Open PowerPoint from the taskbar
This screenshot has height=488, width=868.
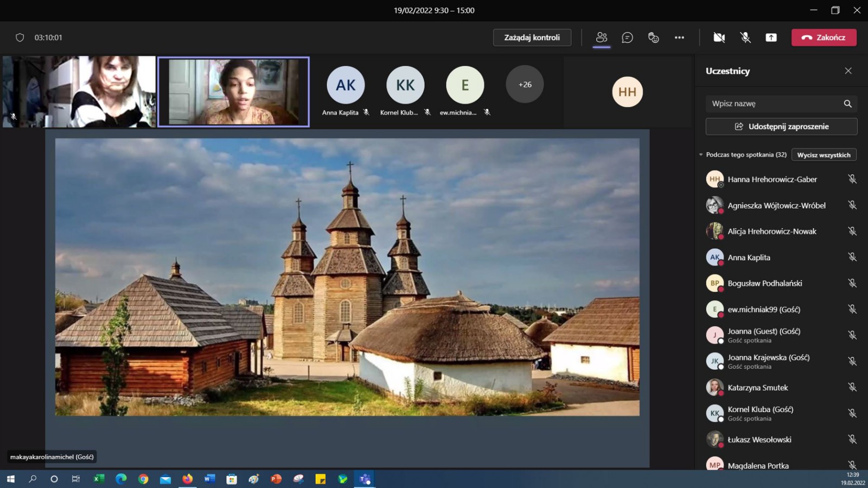276,479
